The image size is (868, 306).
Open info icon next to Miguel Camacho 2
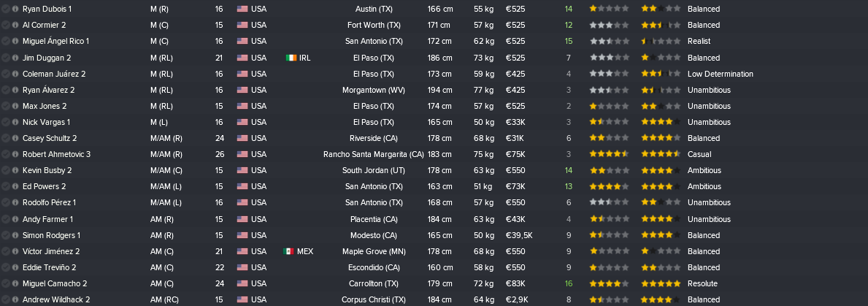point(15,284)
